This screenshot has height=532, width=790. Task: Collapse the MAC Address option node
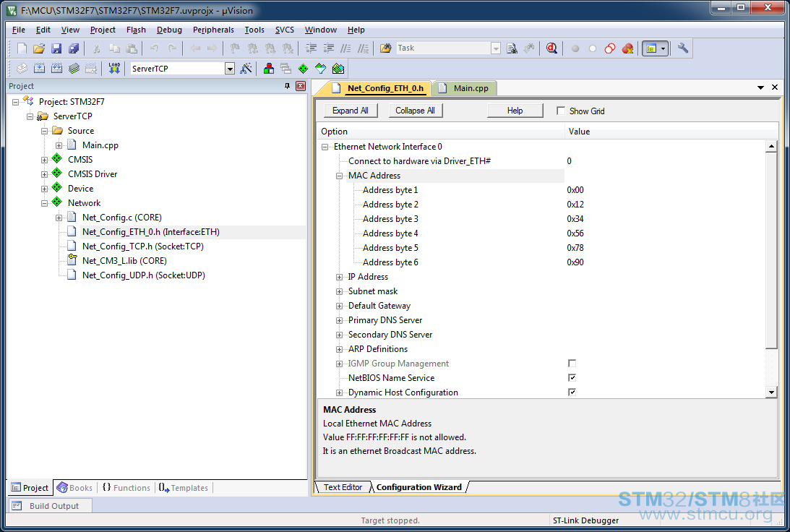pyautogui.click(x=339, y=176)
